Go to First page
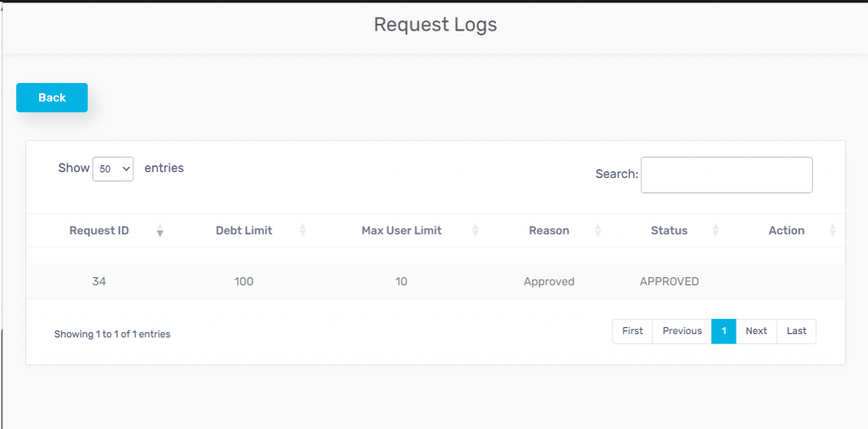 632,331
